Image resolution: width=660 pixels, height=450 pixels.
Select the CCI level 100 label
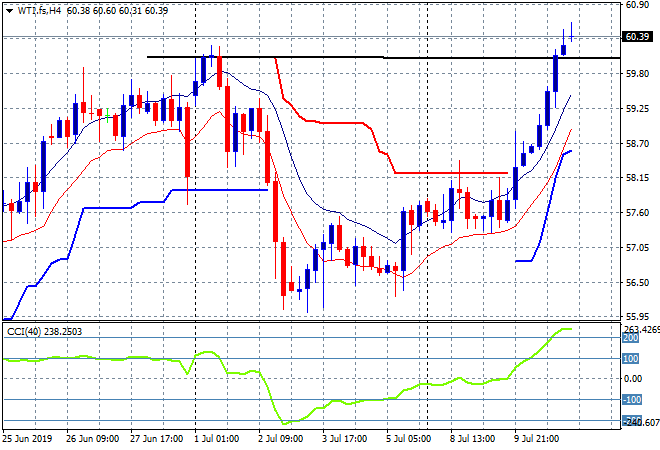coord(631,359)
